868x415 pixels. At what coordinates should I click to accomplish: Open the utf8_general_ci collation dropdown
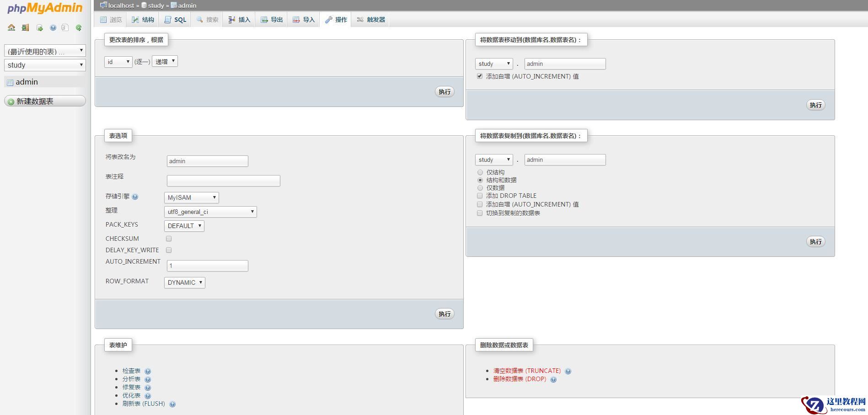click(210, 212)
